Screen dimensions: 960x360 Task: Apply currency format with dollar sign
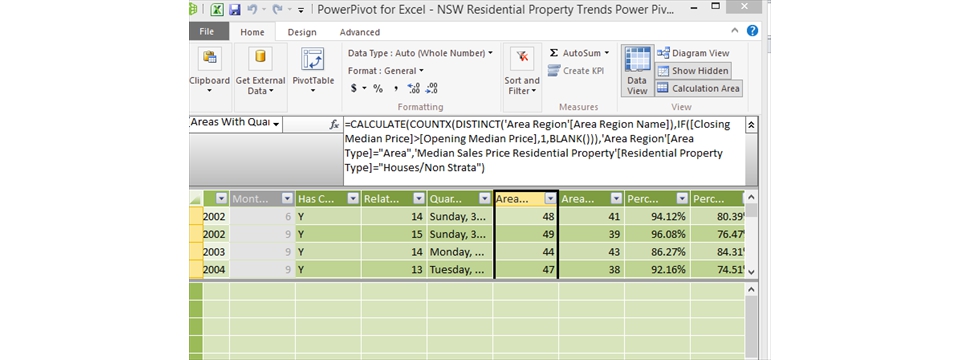pyautogui.click(x=354, y=88)
